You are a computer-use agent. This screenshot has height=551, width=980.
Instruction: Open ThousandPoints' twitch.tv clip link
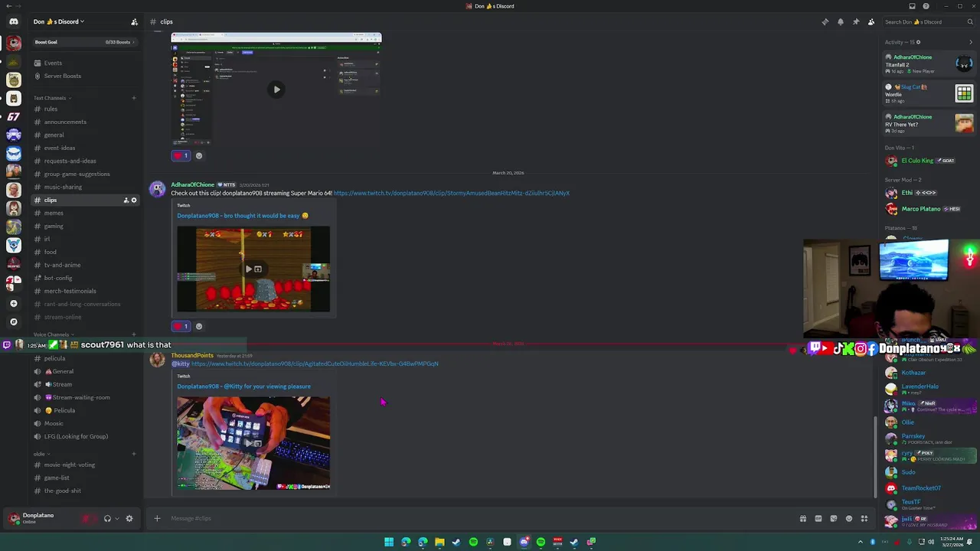[x=315, y=364]
